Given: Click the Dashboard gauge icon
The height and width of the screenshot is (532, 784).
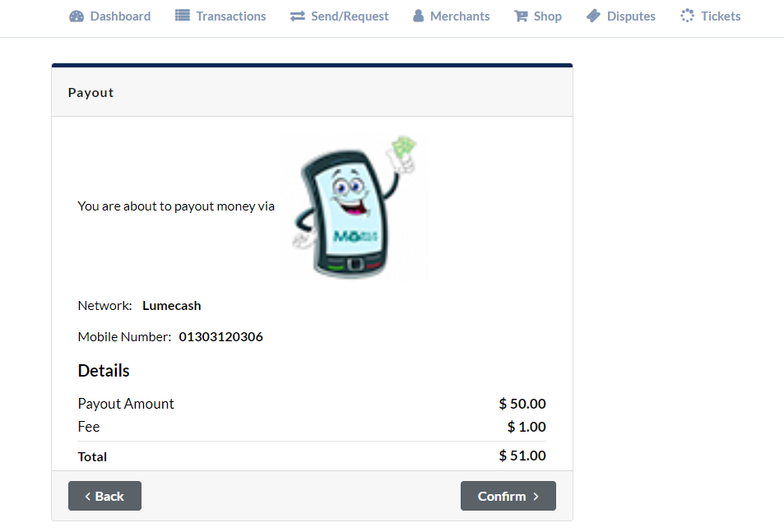Looking at the screenshot, I should [77, 16].
